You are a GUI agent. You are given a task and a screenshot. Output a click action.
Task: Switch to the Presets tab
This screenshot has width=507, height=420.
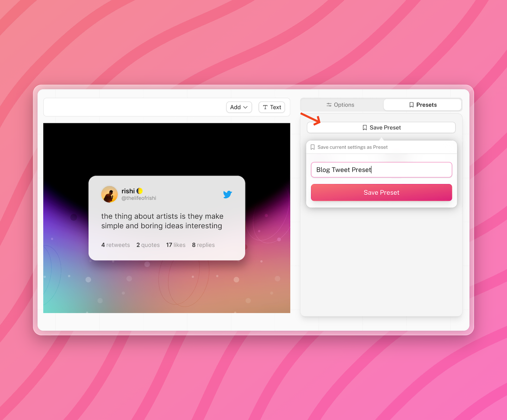[x=423, y=105]
